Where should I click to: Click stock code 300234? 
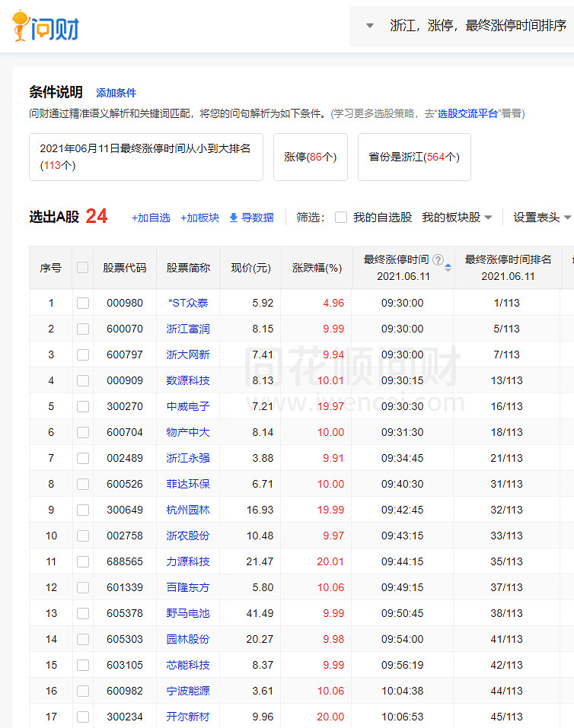(x=125, y=717)
